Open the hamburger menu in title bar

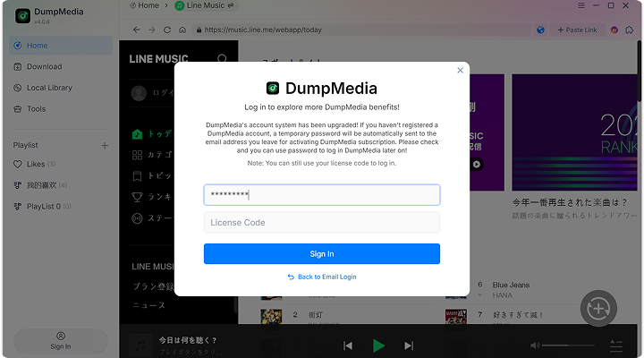(581, 5)
